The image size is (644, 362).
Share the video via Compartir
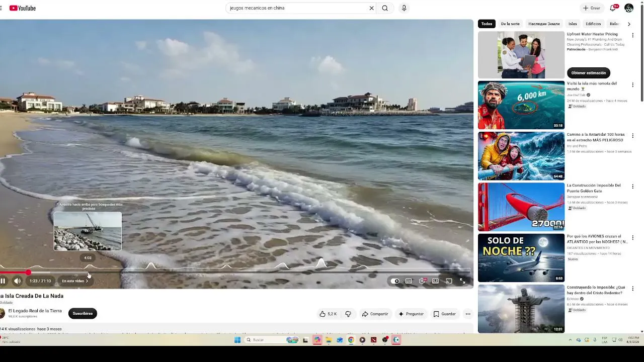(375, 314)
